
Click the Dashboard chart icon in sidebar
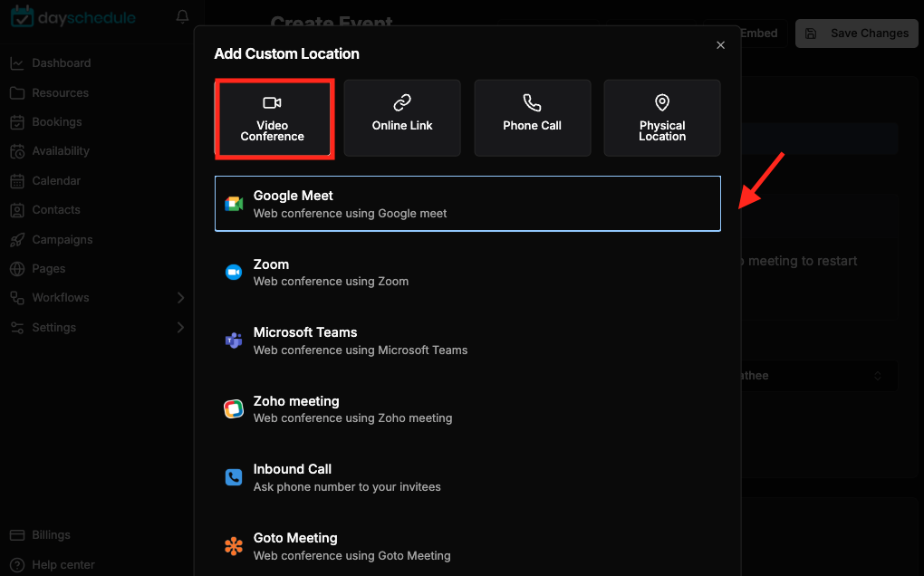point(17,63)
